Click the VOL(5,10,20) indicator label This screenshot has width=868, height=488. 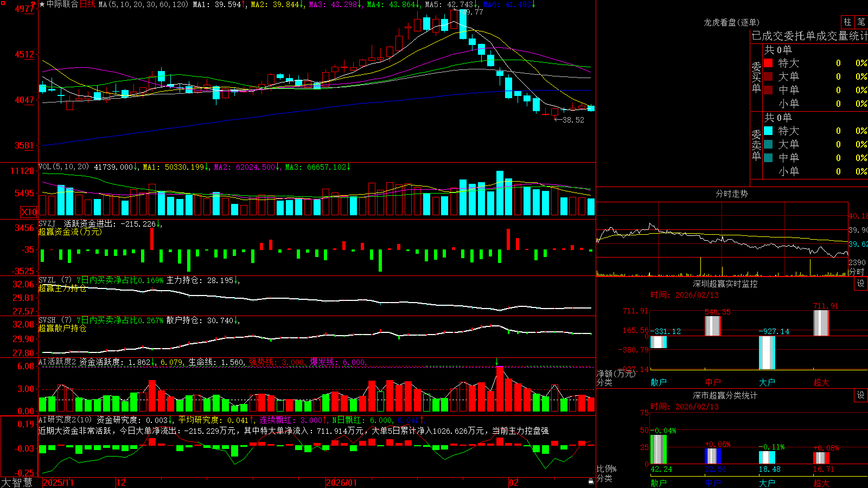tap(63, 167)
